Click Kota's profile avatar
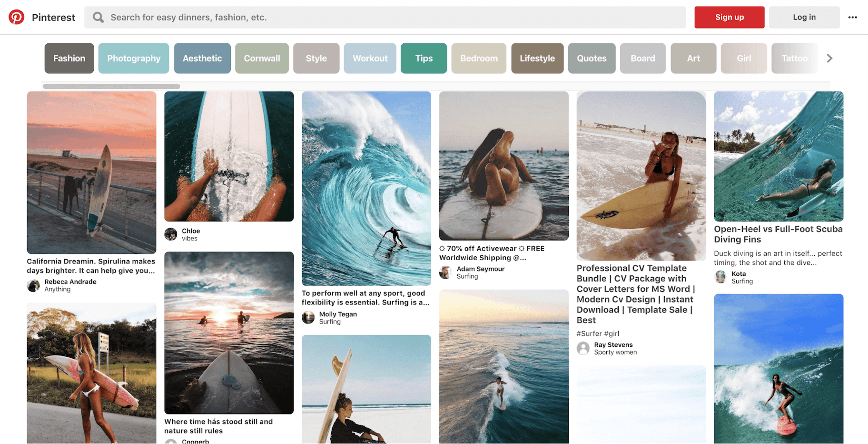This screenshot has height=444, width=868. point(720,277)
